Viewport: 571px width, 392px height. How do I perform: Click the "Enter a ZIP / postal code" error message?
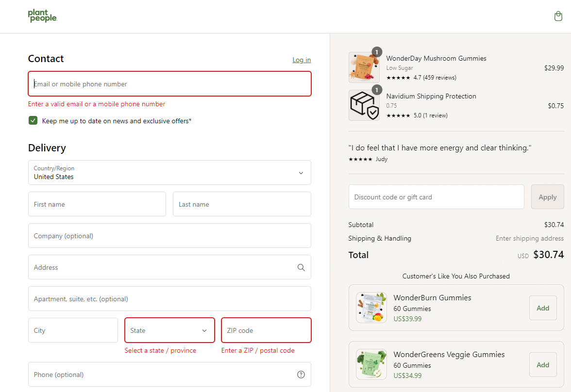[x=258, y=350]
